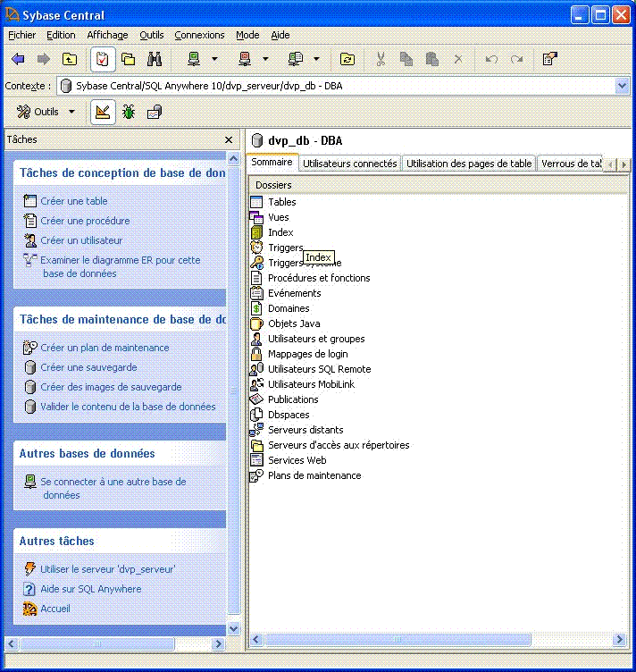Click the Properties icon in toolbar
Screen dimensions: 636x672
pos(550,59)
